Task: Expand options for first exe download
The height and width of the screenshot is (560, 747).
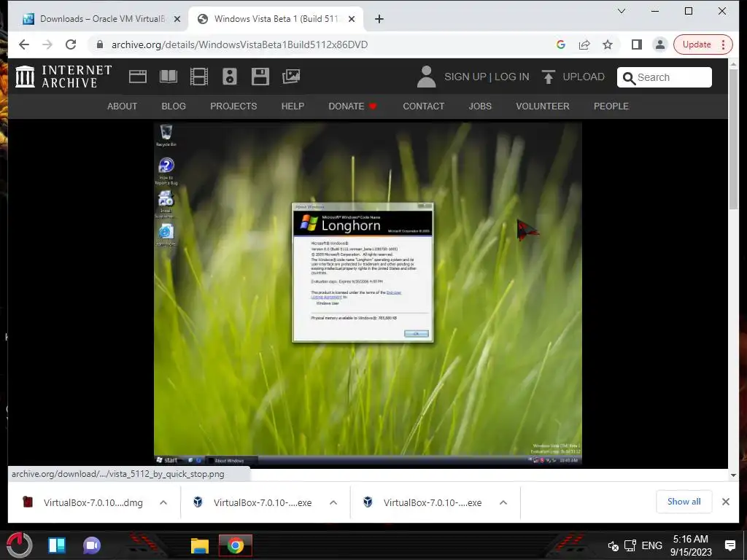Action: coord(333,502)
